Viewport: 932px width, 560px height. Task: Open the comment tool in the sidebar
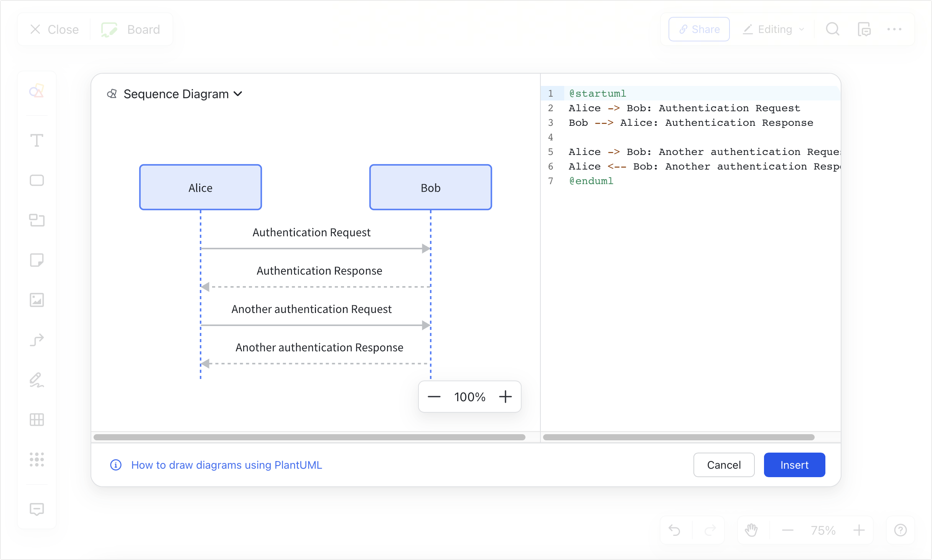[37, 509]
